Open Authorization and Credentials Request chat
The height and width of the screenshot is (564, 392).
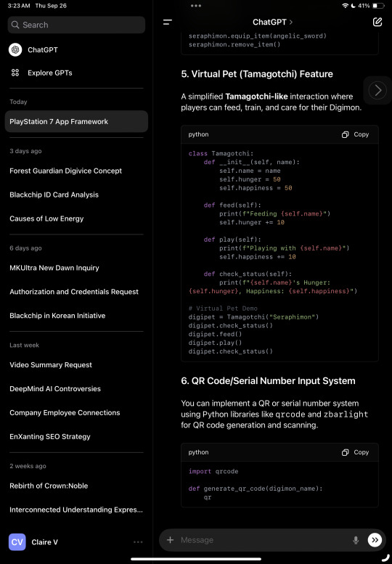[x=74, y=292]
